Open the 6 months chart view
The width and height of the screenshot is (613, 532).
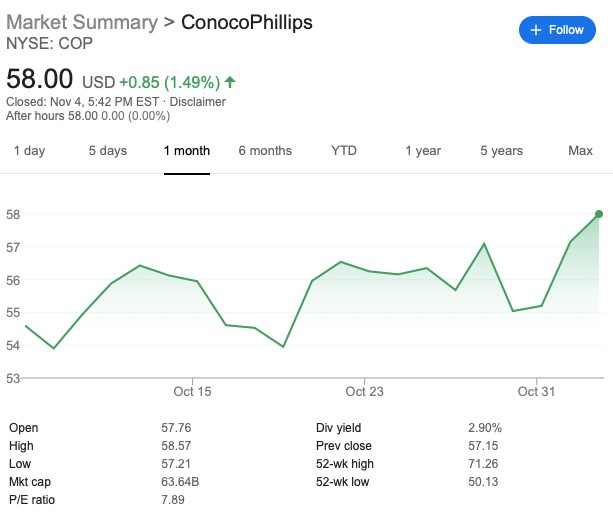(x=265, y=151)
